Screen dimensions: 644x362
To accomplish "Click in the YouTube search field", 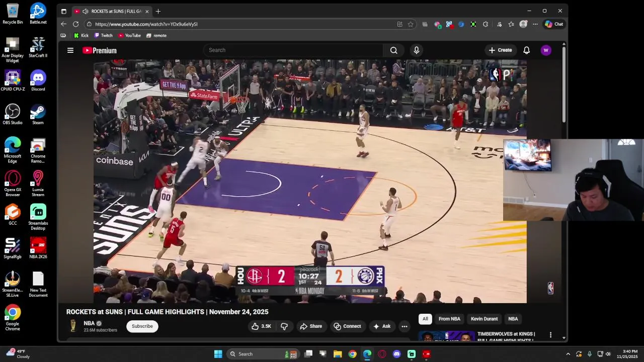I will pos(293,50).
